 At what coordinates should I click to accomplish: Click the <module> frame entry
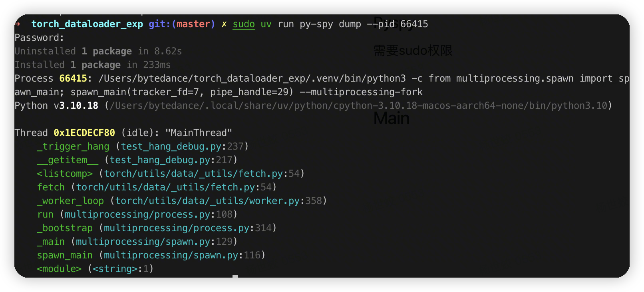coord(59,269)
